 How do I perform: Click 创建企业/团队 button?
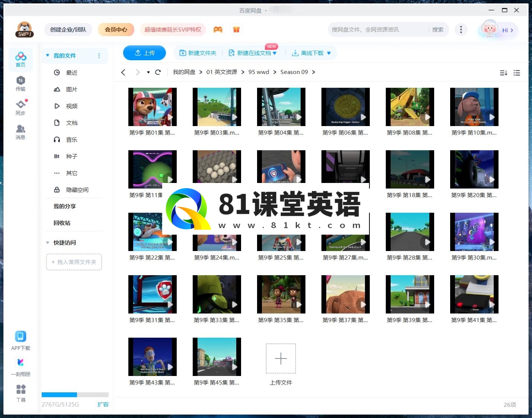coord(68,29)
